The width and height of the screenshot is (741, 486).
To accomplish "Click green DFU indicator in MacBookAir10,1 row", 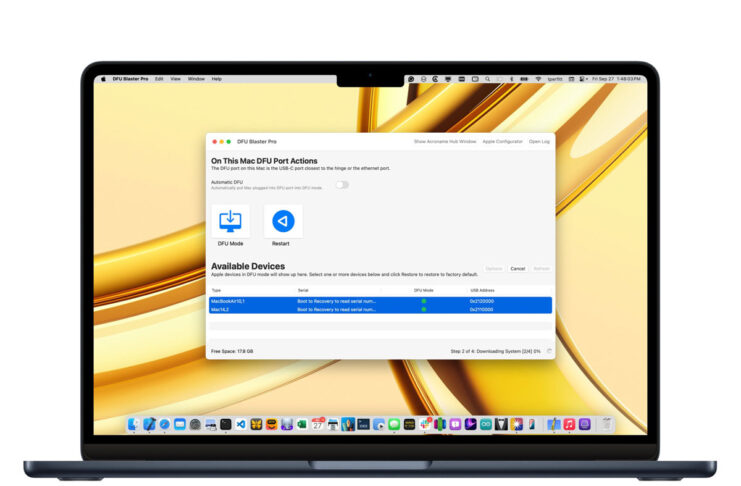I will [x=424, y=301].
